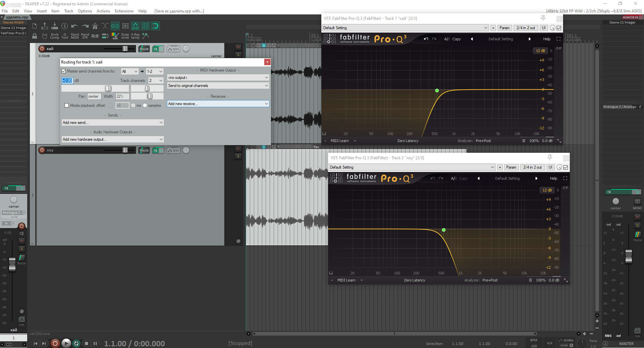Toggle snap magnet icon

(155, 26)
